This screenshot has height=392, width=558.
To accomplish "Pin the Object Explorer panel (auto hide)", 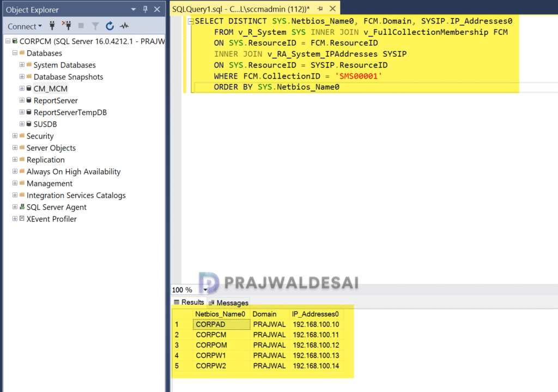I will (x=145, y=10).
